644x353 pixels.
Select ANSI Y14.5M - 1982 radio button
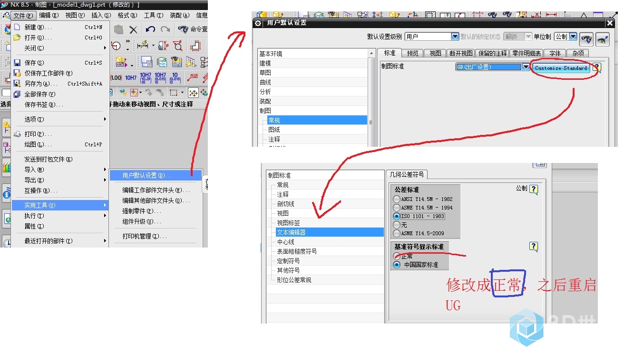(397, 199)
